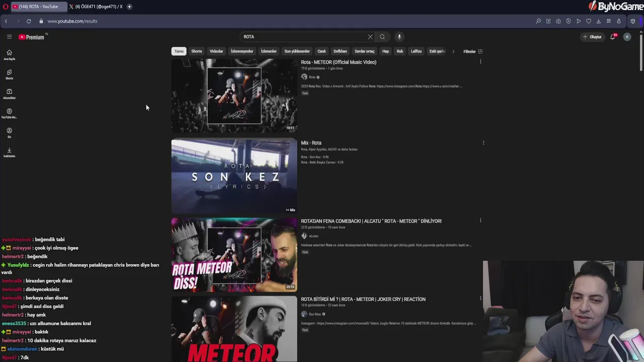
Task: Switch to the ÖGE471 X browser tab
Action: click(96, 7)
